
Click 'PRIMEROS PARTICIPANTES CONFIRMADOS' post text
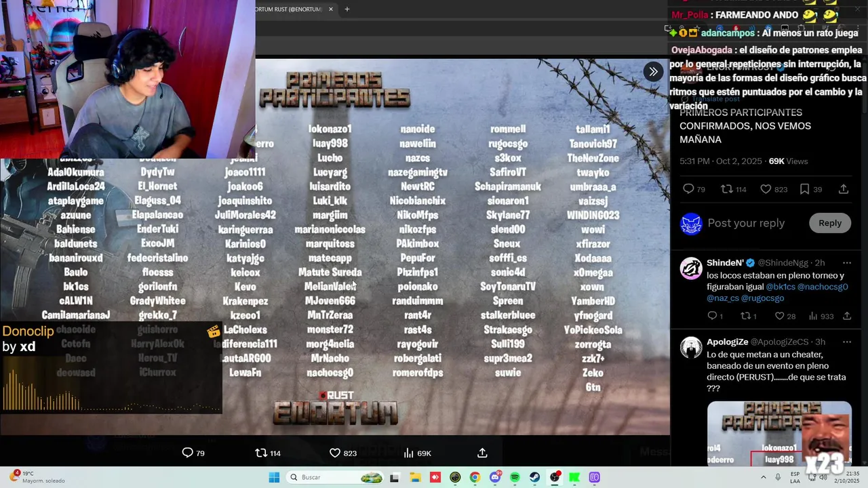click(745, 126)
